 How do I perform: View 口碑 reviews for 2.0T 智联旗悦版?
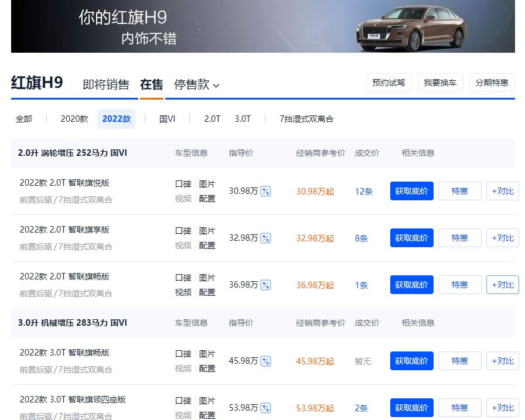tap(183, 184)
